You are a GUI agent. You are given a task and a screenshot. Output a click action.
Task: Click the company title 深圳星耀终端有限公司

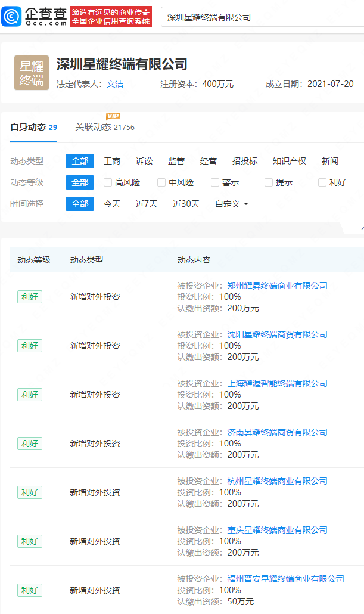[122, 64]
